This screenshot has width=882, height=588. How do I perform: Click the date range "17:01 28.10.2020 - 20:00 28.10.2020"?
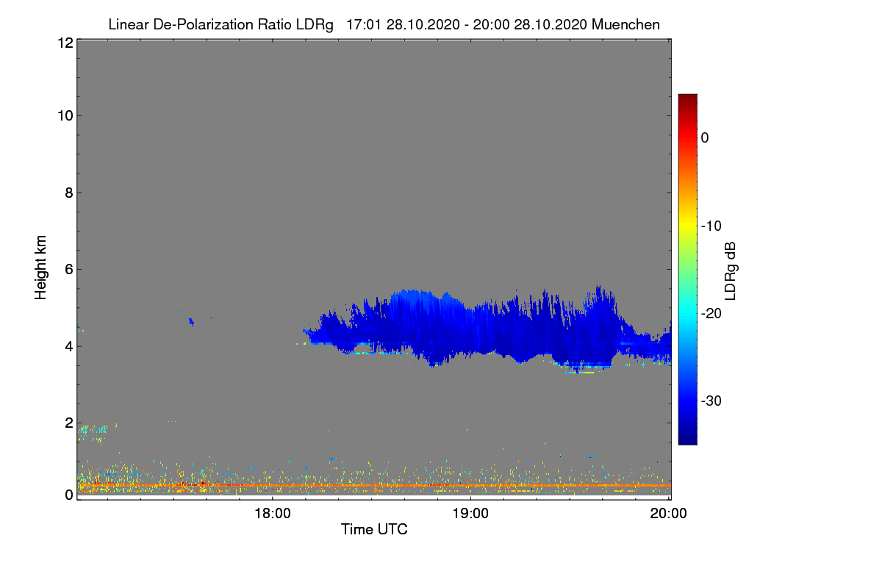tap(467, 24)
